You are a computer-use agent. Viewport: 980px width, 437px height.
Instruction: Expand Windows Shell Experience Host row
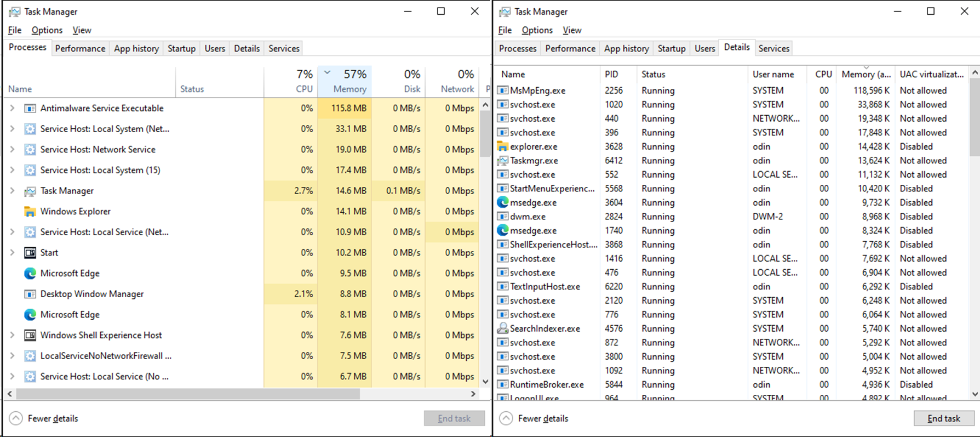[12, 336]
